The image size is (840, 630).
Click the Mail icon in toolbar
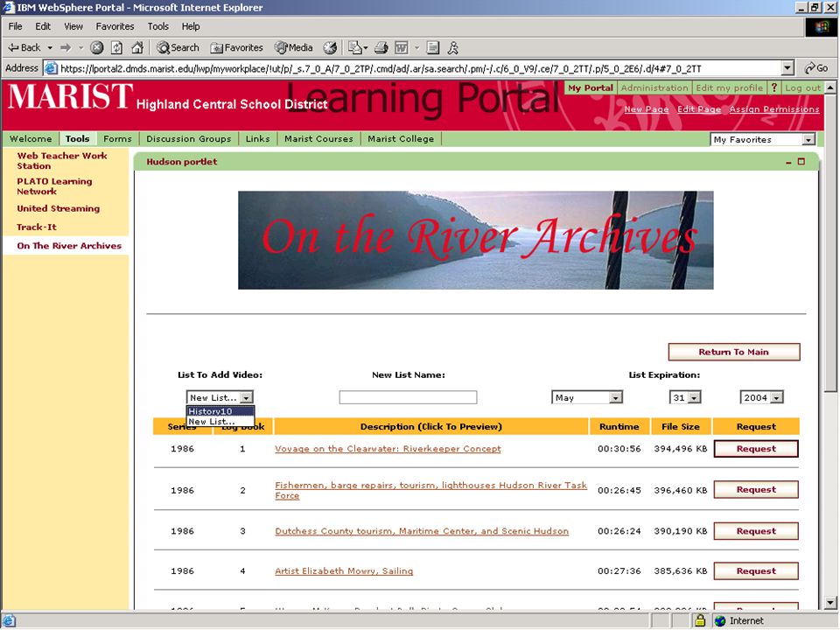point(354,47)
